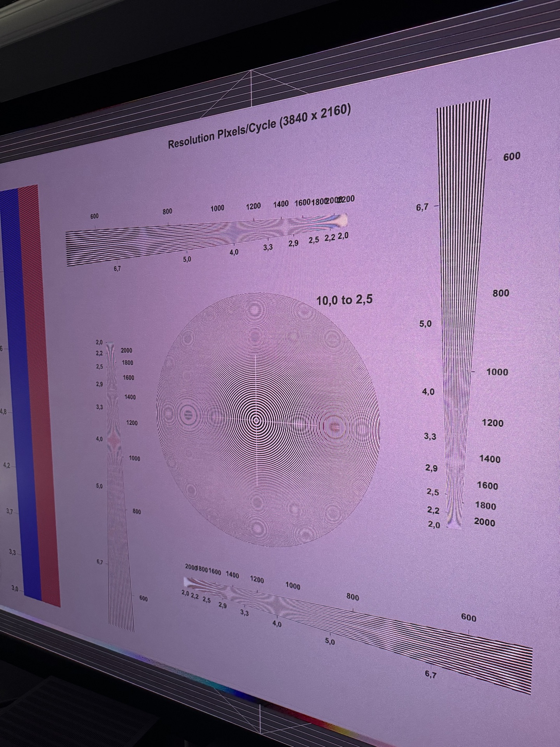Click the "3,0" scale label

click(x=15, y=589)
